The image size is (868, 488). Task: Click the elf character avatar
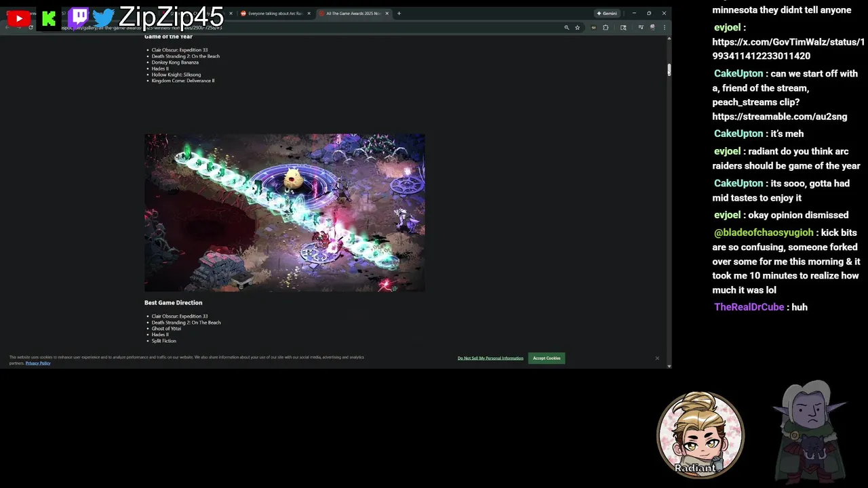tap(810, 430)
